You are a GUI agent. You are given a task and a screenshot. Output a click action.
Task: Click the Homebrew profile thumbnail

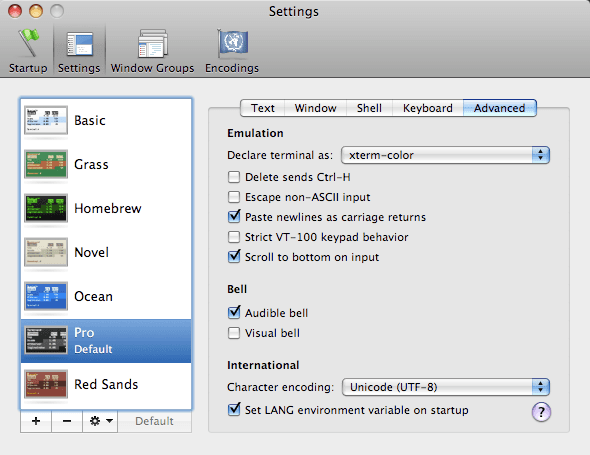pos(46,208)
